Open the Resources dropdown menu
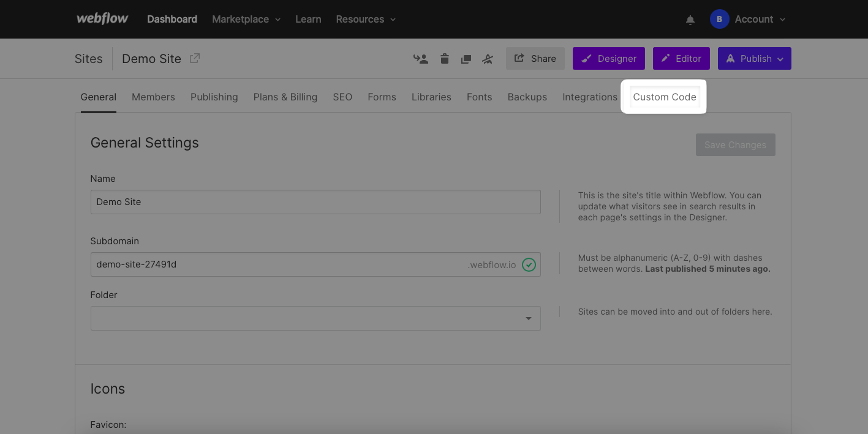 pyautogui.click(x=366, y=19)
